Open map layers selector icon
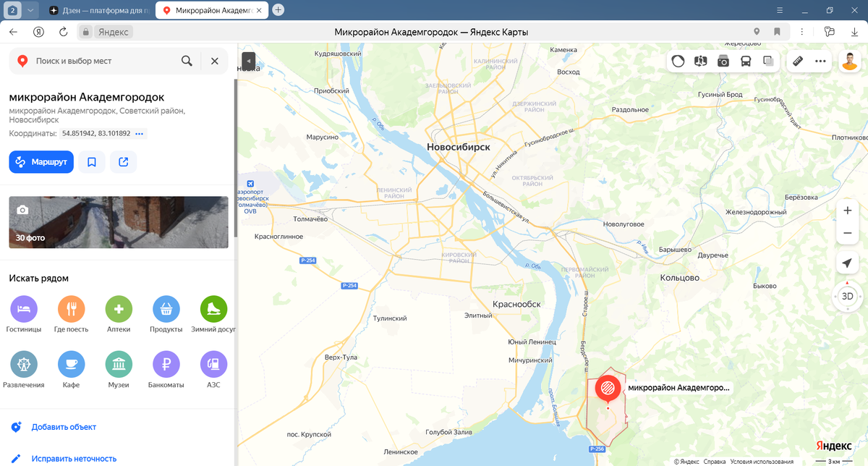868x466 pixels. coord(768,62)
